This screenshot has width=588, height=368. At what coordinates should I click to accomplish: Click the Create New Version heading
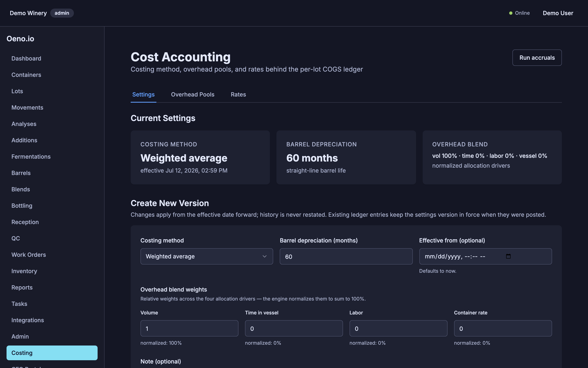tap(170, 203)
